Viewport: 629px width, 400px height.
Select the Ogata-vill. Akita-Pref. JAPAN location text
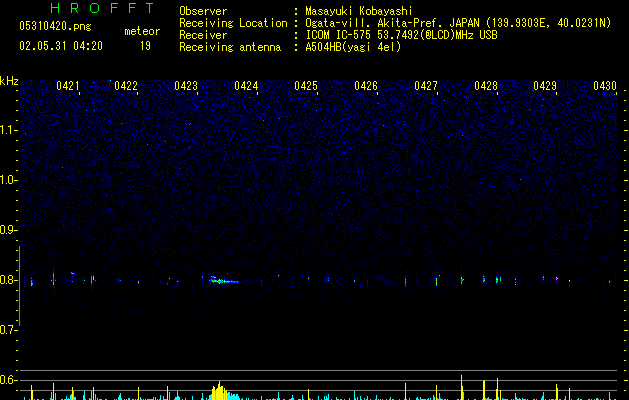pyautogui.click(x=458, y=23)
